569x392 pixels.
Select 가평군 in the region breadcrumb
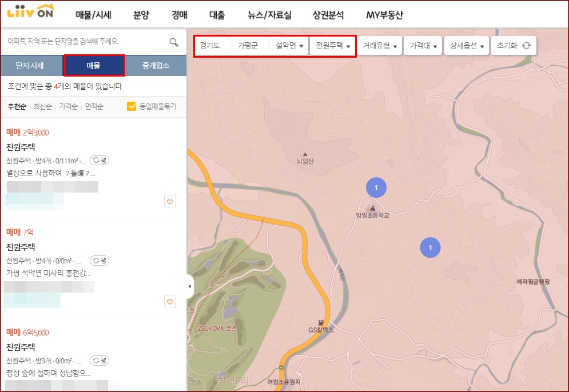[248, 46]
